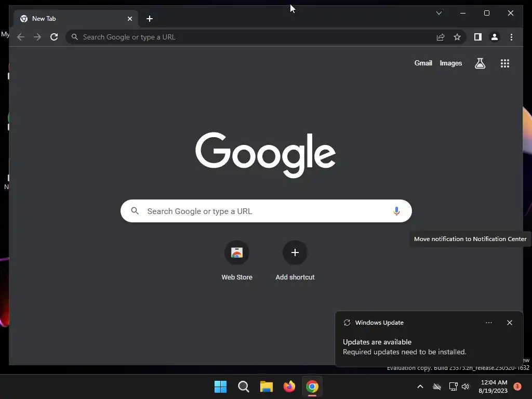Close the New Tab tab

pyautogui.click(x=129, y=19)
